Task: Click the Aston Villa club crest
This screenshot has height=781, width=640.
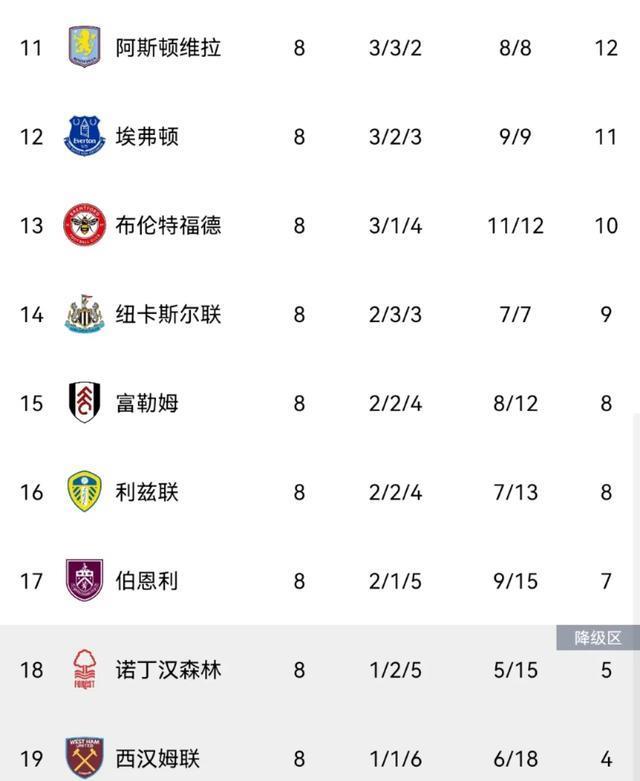Action: click(x=84, y=47)
